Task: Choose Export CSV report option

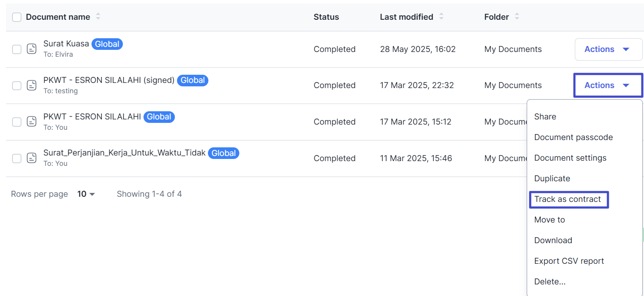Action: (x=569, y=261)
